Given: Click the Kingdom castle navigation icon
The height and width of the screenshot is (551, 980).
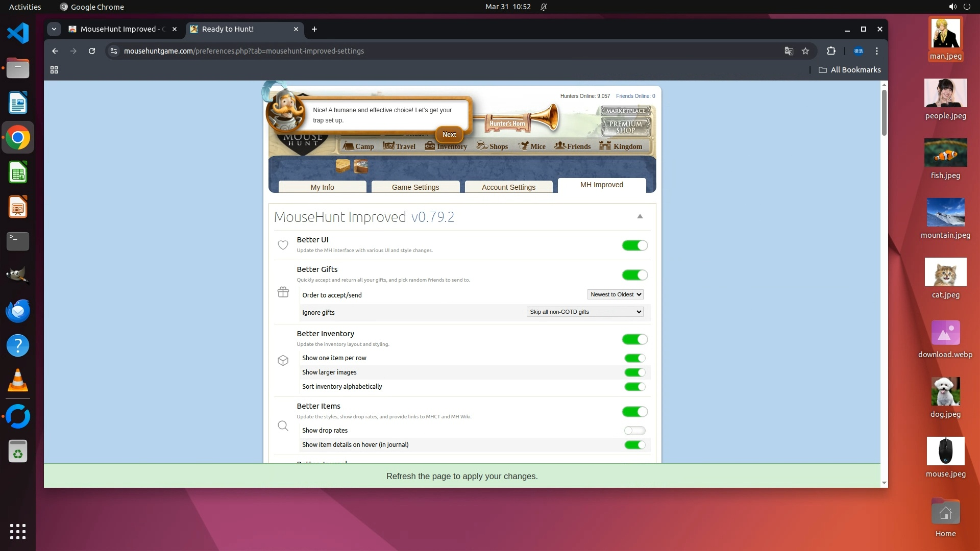Looking at the screenshot, I should pos(605,146).
